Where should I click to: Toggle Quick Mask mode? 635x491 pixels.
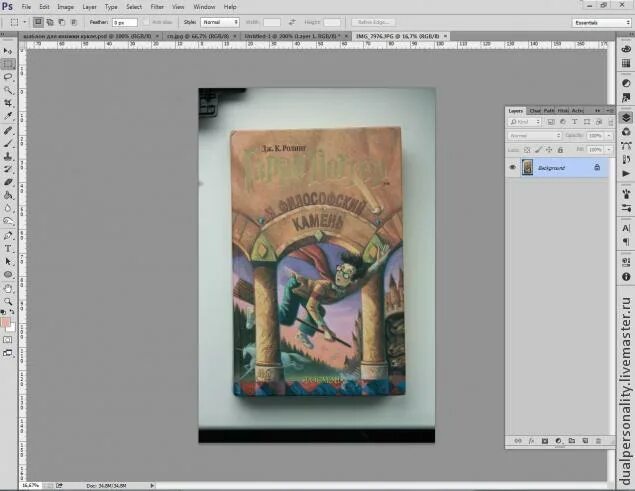8,340
